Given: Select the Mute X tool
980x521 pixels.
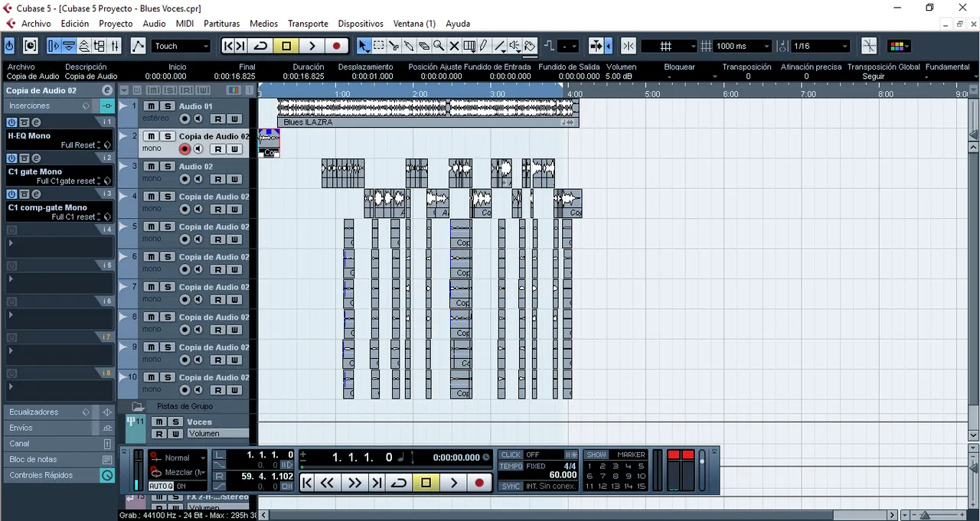Looking at the screenshot, I should [x=454, y=46].
